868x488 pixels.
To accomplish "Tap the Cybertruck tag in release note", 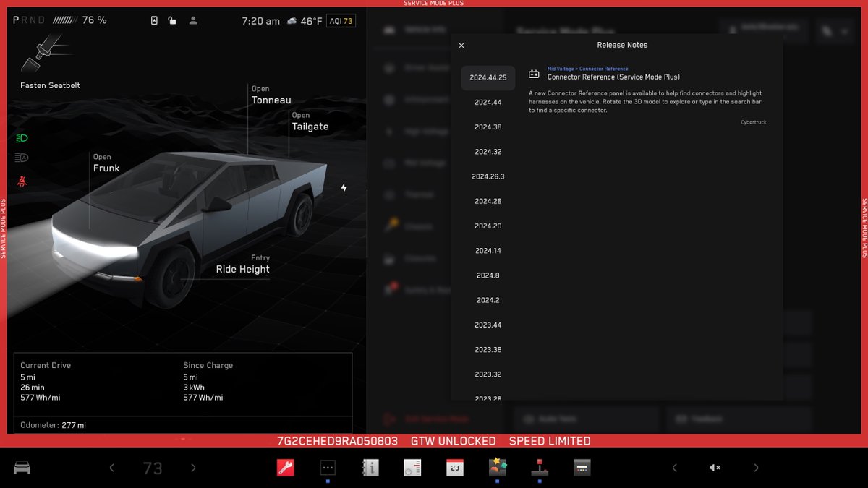I will (x=753, y=122).
